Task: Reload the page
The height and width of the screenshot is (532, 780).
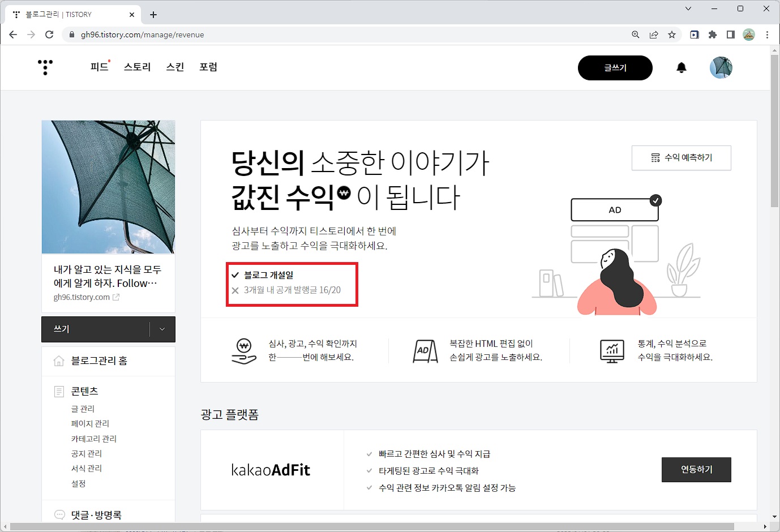Action: (49, 35)
